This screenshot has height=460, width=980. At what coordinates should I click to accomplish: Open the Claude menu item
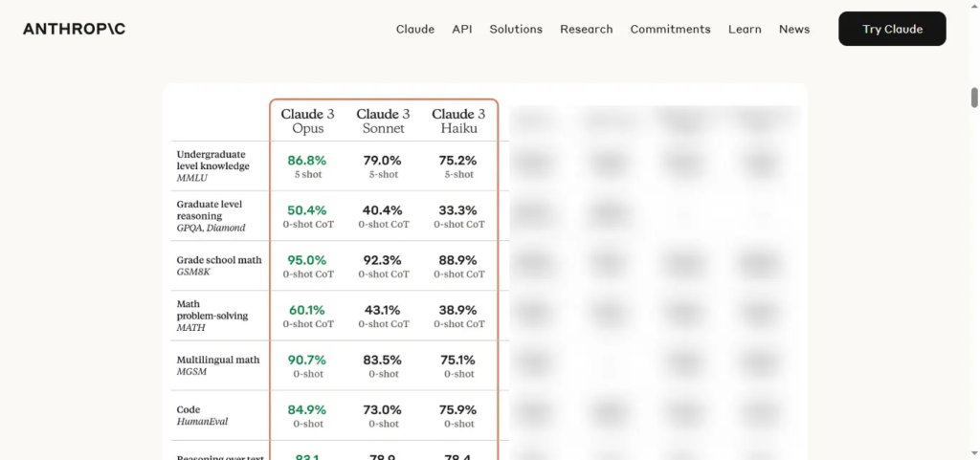[415, 30]
